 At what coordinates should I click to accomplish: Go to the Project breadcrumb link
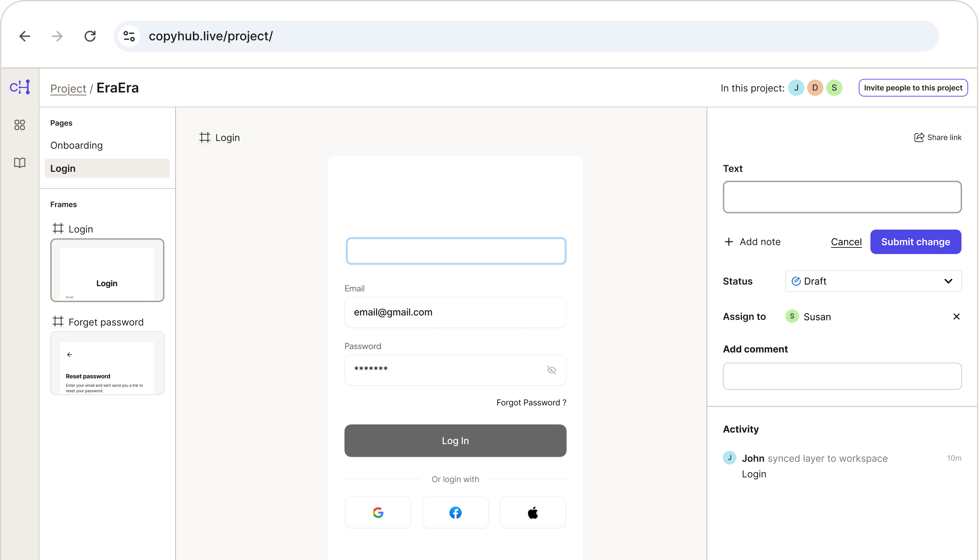68,89
